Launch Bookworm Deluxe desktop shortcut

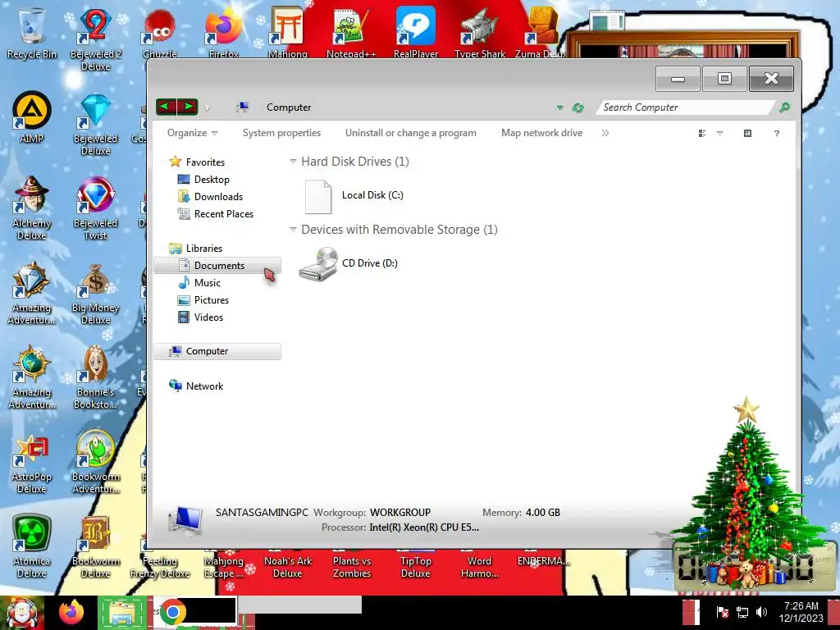[95, 547]
